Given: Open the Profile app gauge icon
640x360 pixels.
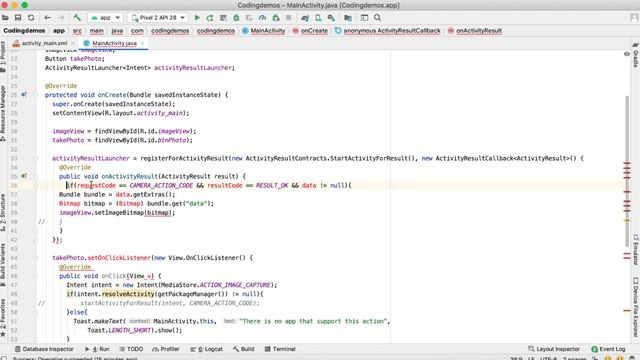Looking at the screenshot, I should 262,18.
